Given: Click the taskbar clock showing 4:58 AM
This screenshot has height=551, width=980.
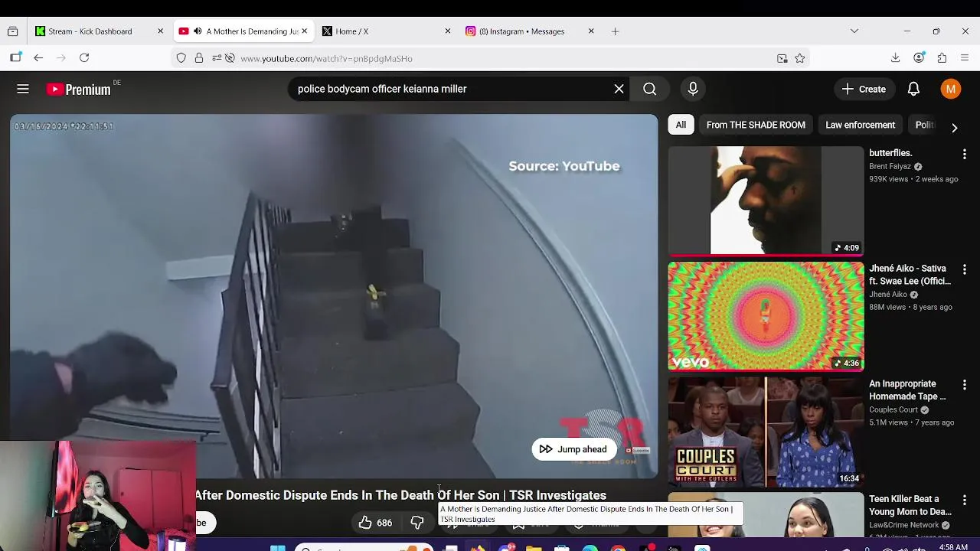Looking at the screenshot, I should click(953, 547).
